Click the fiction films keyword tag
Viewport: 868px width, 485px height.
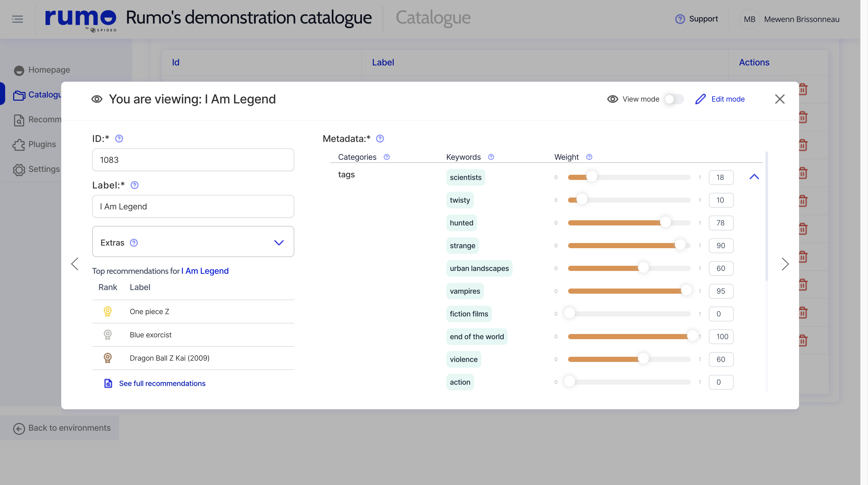click(x=469, y=314)
